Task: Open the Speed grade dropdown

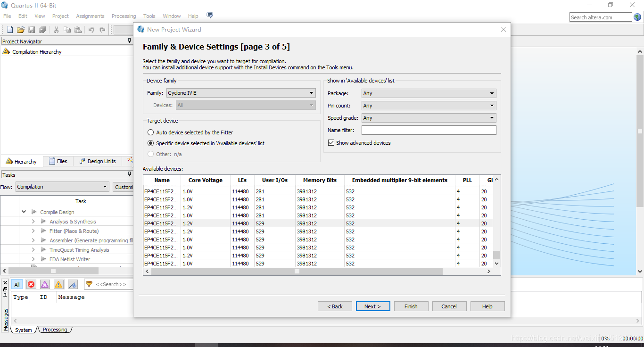Action: pos(429,118)
